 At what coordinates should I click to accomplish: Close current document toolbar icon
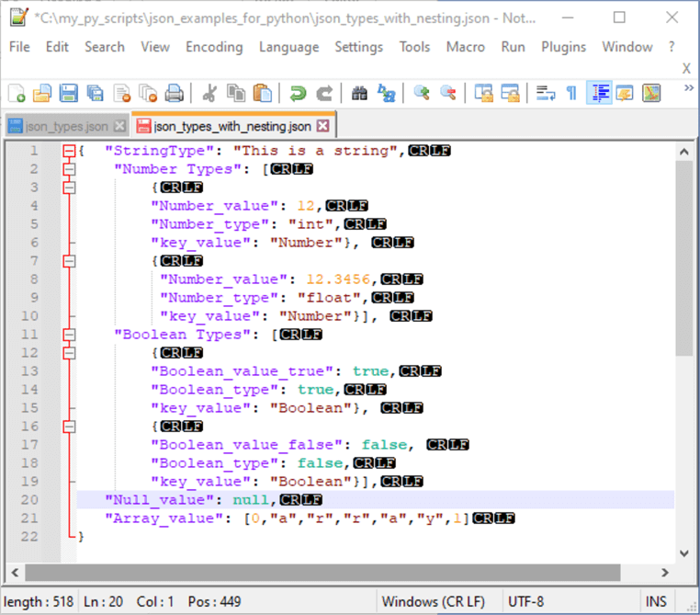[x=121, y=94]
